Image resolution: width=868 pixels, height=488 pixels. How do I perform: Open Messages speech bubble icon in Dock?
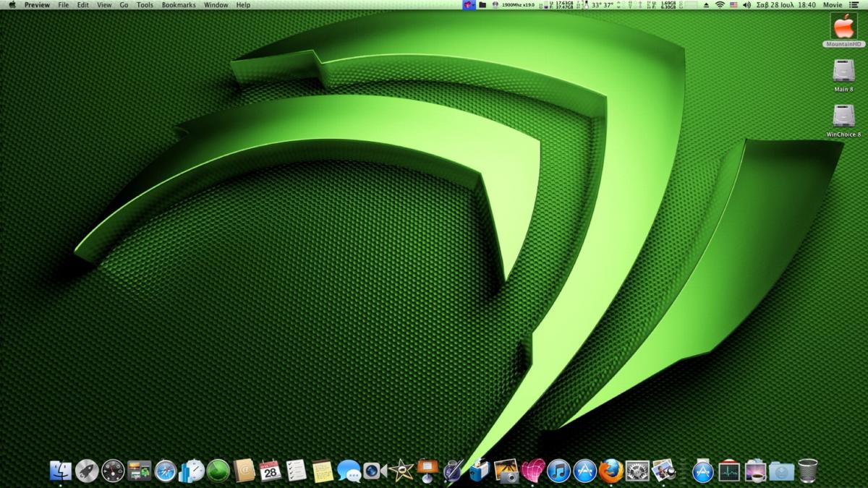click(349, 471)
